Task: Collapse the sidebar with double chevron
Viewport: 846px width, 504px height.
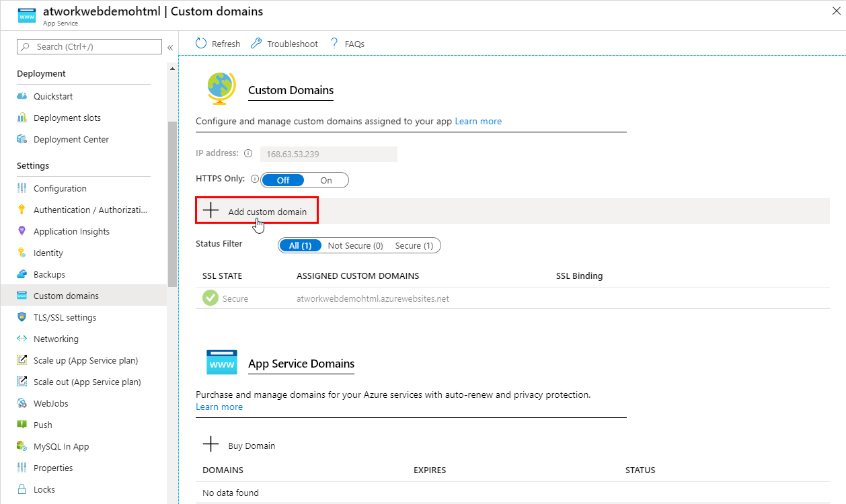Action: (x=170, y=47)
